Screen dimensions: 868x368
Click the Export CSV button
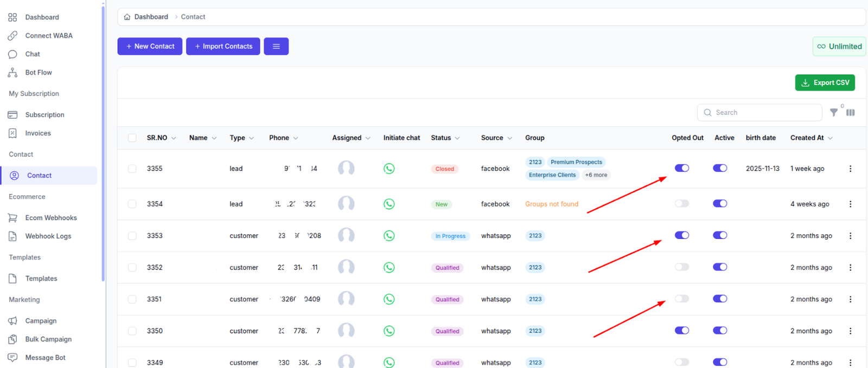(825, 82)
